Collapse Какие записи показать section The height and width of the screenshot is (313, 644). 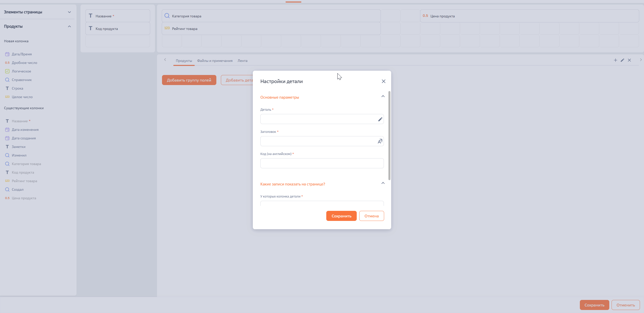pyautogui.click(x=383, y=183)
